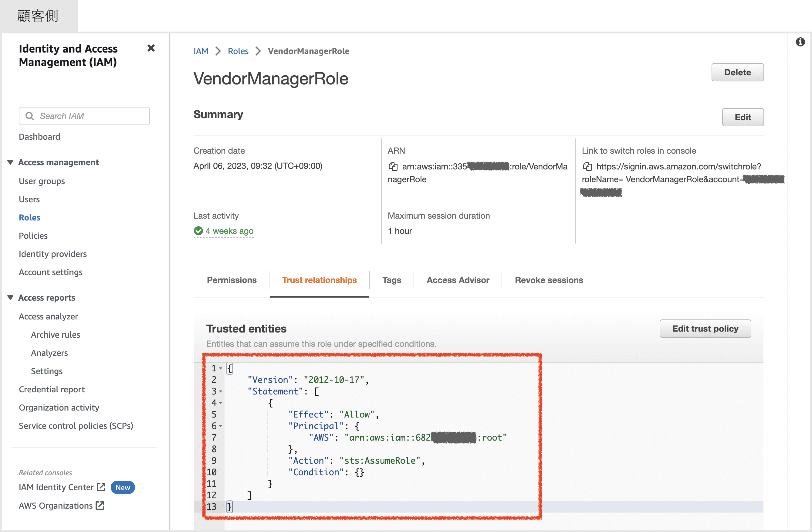Click line 13 closing brace in policy
Screen dimensions: 812x532
click(229, 507)
